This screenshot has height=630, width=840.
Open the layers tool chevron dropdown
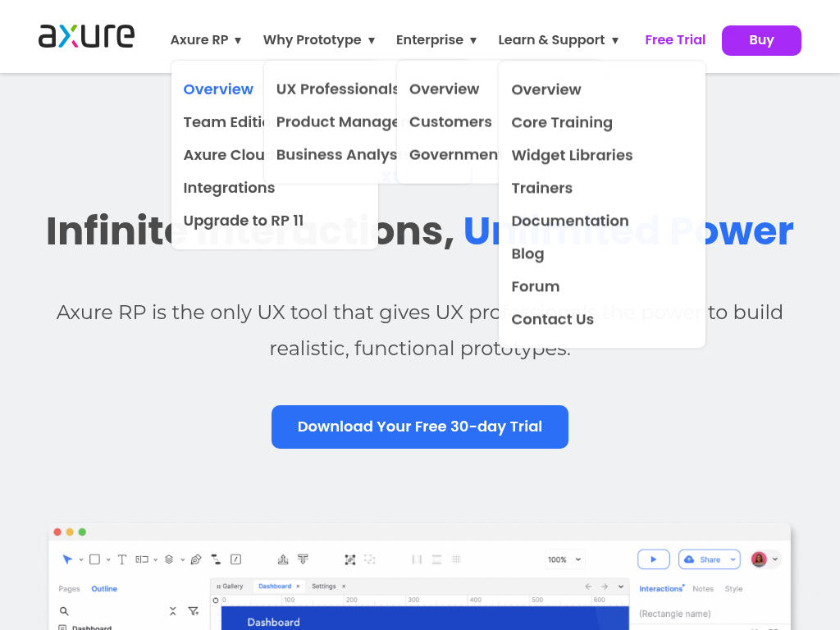pos(182,559)
